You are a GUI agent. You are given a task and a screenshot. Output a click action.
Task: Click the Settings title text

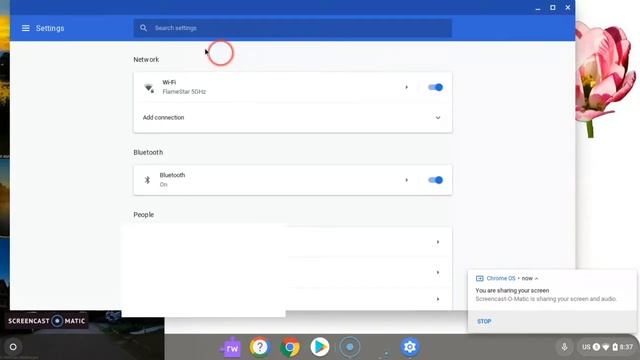tap(50, 28)
